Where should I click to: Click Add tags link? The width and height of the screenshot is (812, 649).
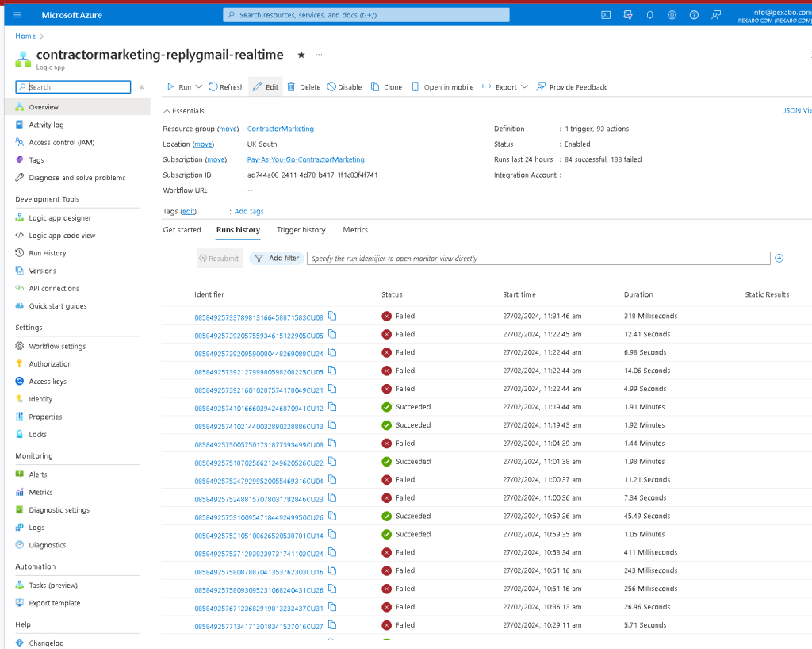(x=249, y=211)
